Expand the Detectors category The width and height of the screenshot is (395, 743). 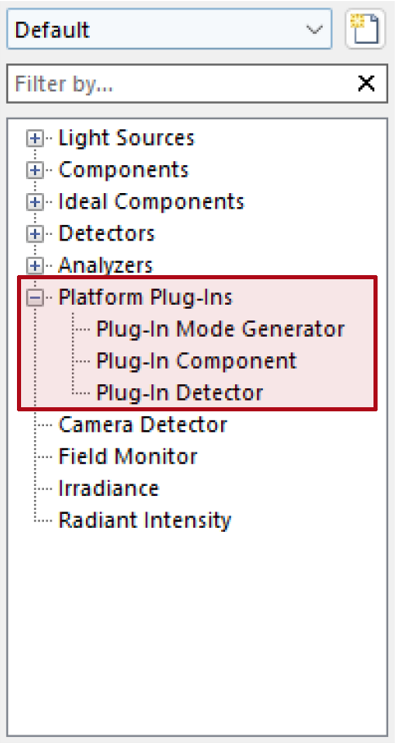(35, 234)
